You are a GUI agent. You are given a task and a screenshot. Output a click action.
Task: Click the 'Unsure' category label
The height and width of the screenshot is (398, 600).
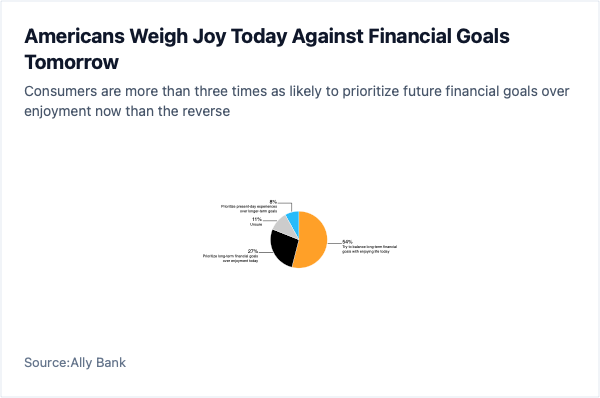pyautogui.click(x=256, y=224)
